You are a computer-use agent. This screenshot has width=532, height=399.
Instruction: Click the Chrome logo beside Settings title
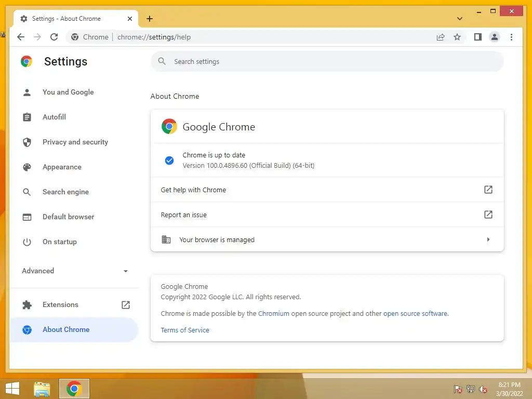coord(26,61)
